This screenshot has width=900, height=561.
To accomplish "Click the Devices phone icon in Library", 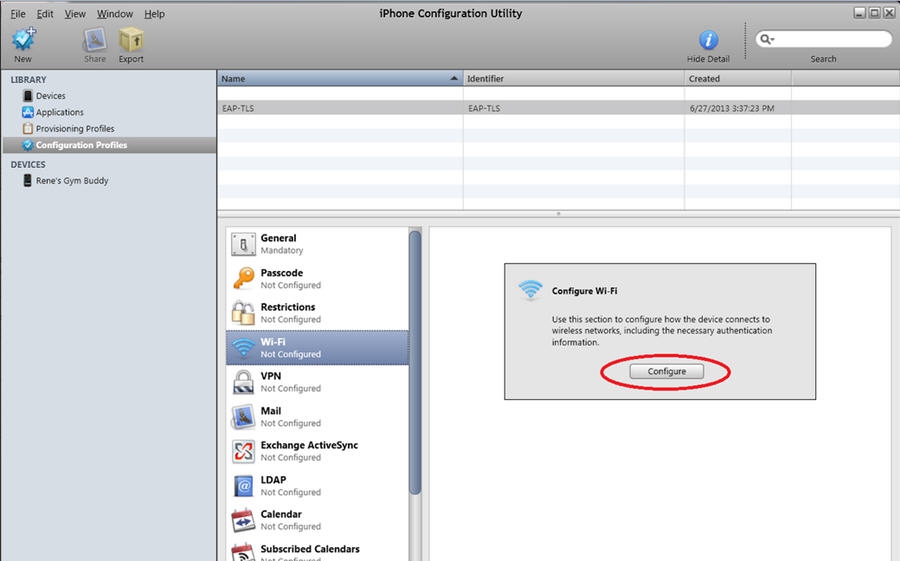I will (28, 95).
